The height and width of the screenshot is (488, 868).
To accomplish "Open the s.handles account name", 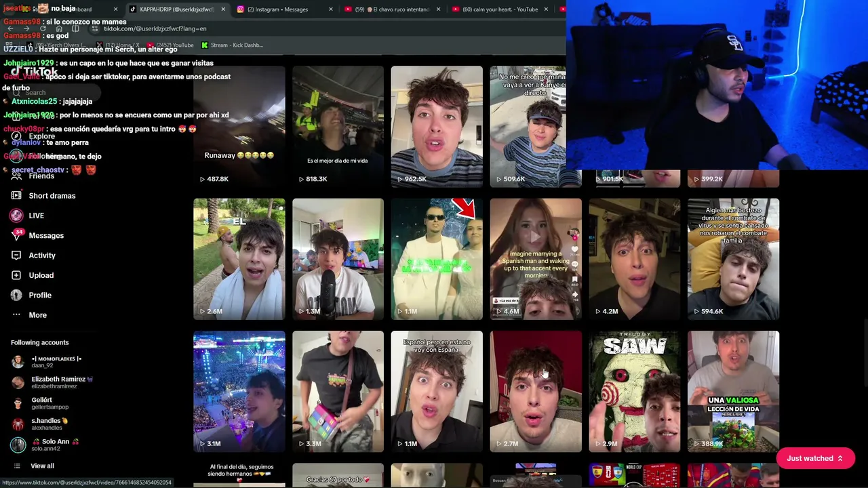I will tap(50, 421).
